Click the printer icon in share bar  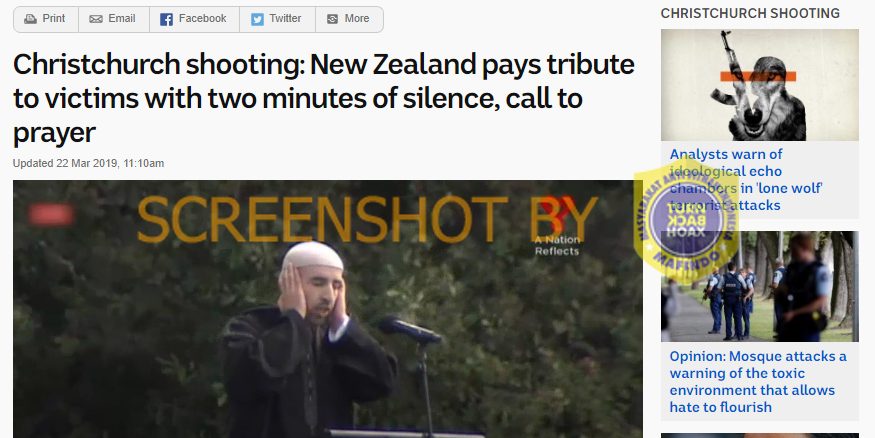(x=30, y=19)
